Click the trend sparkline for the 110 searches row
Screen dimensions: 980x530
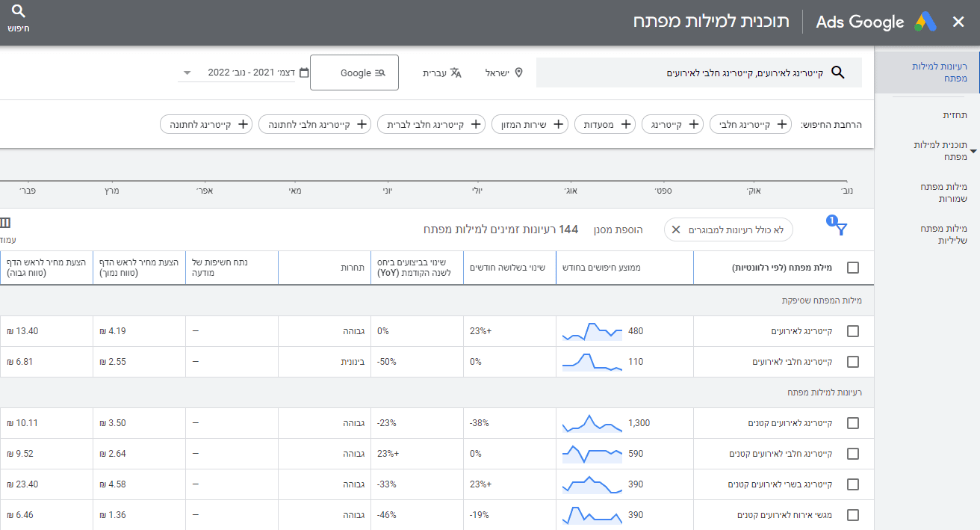[x=592, y=362]
